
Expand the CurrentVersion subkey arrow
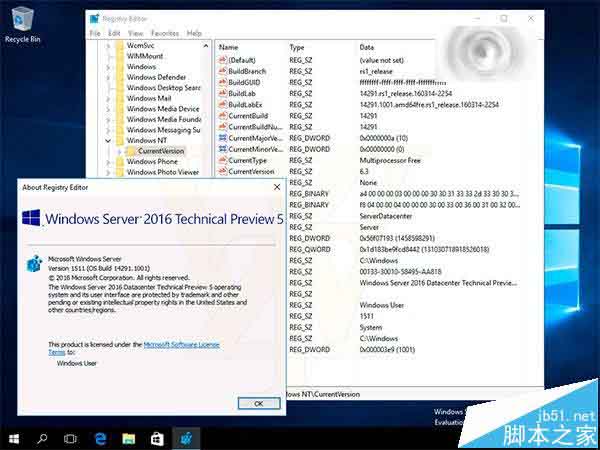(x=119, y=151)
